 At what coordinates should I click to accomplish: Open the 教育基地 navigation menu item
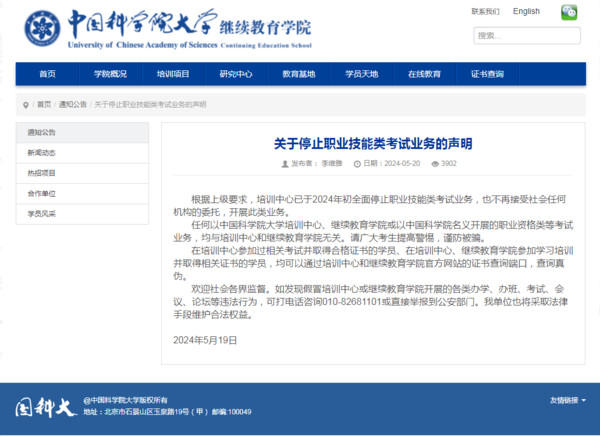299,74
